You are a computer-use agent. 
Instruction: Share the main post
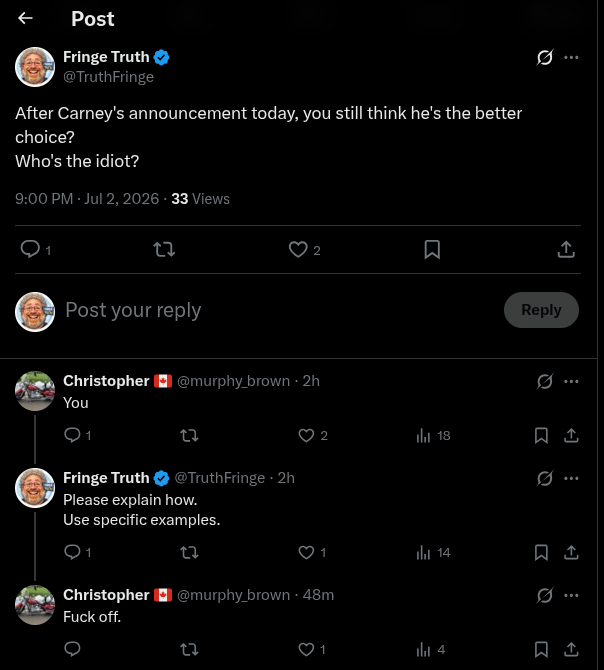pyautogui.click(x=566, y=250)
